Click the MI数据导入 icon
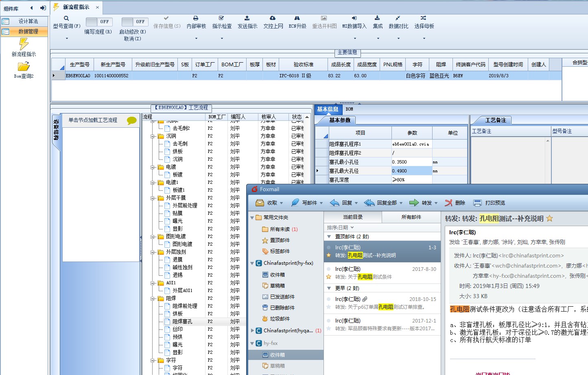 (354, 18)
